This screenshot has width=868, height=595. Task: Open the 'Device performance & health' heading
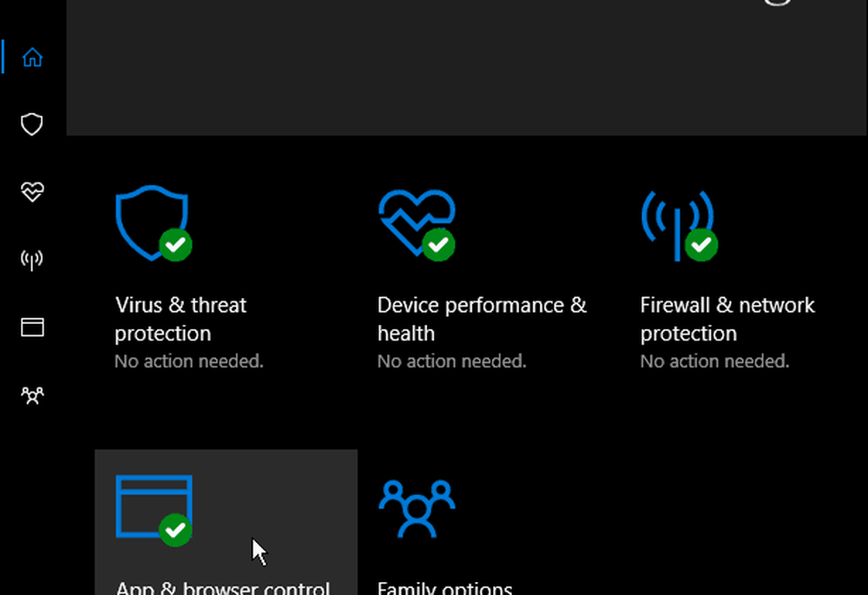[482, 319]
